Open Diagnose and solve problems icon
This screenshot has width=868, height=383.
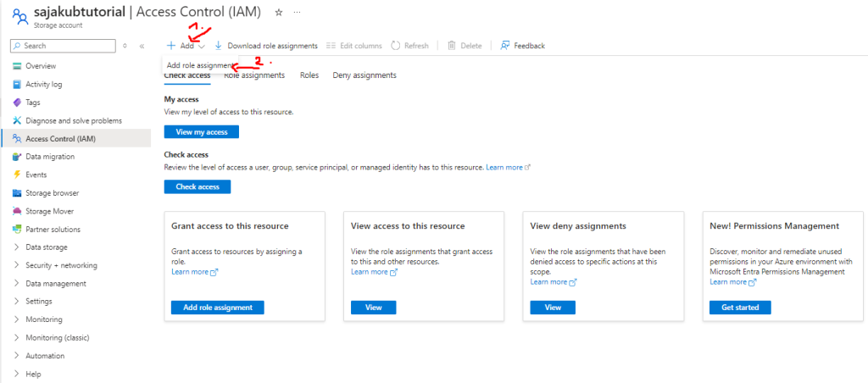17,120
